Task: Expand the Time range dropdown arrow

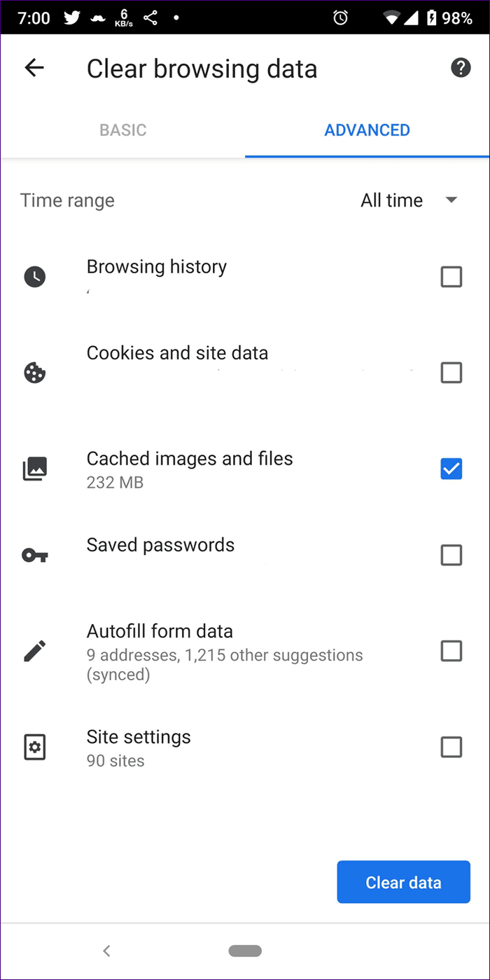Action: click(451, 200)
